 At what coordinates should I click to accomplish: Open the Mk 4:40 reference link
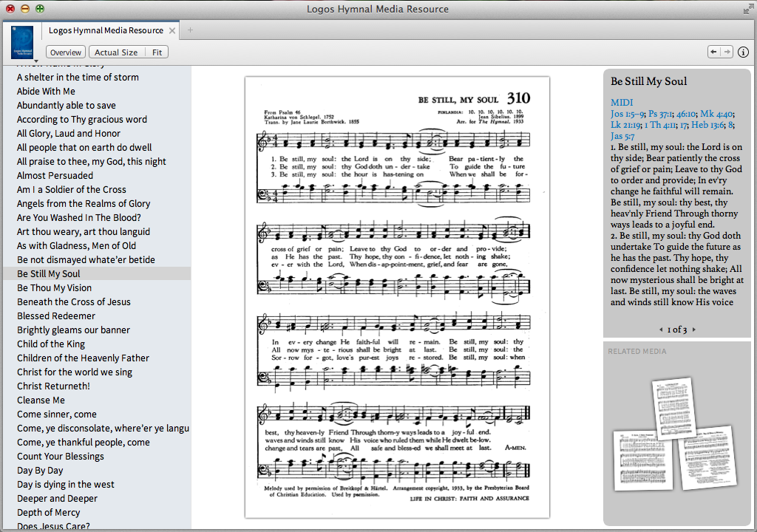click(716, 114)
